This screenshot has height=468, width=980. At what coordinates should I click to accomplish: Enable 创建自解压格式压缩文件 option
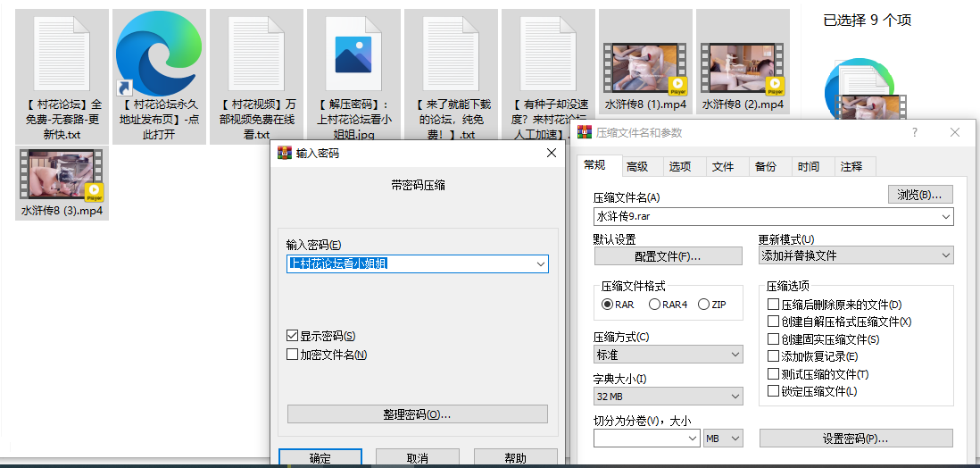[x=773, y=322]
